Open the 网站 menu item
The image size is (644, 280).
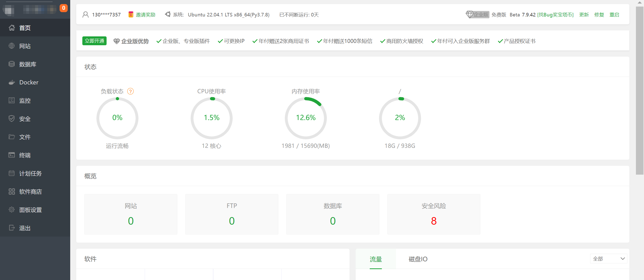[35, 46]
